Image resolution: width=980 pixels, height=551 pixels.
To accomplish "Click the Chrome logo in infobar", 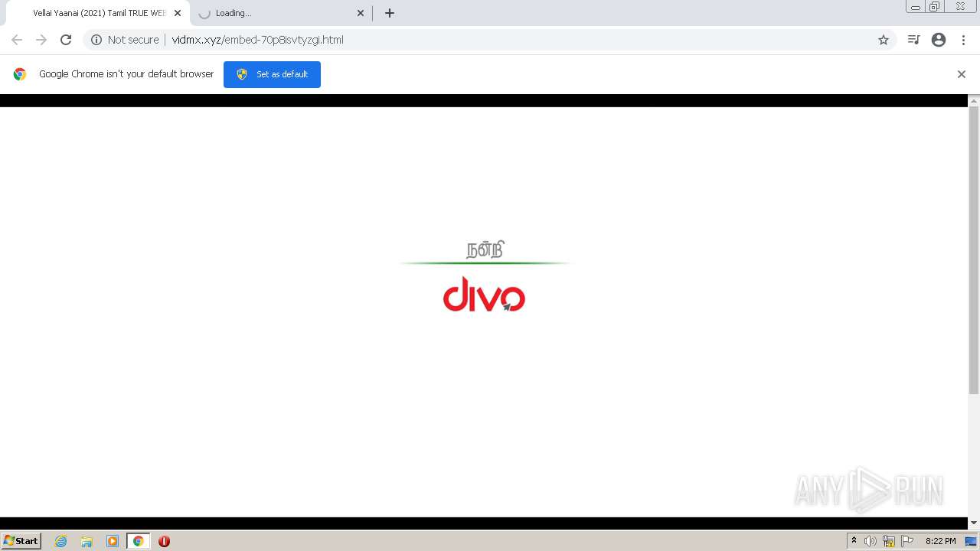I will pos(20,74).
